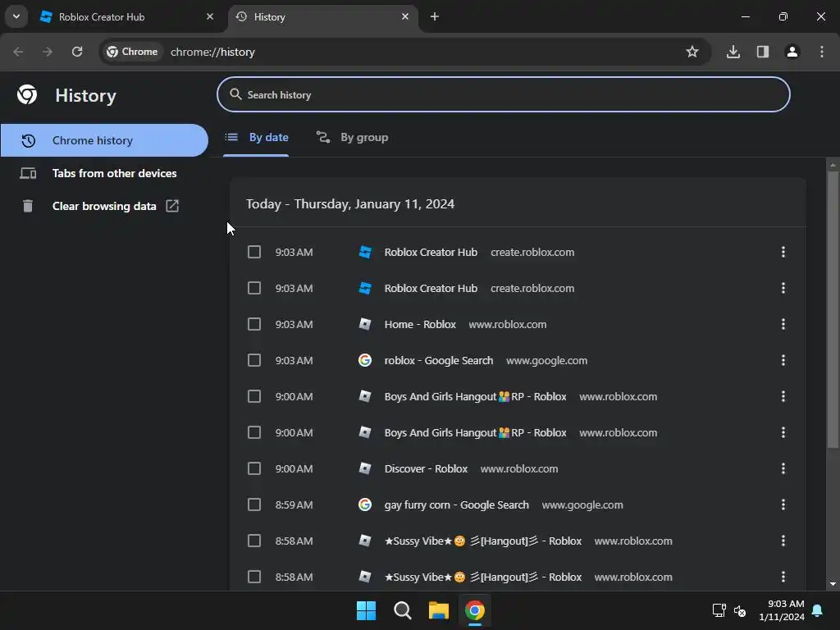
Task: Reload the history page
Action: click(77, 52)
